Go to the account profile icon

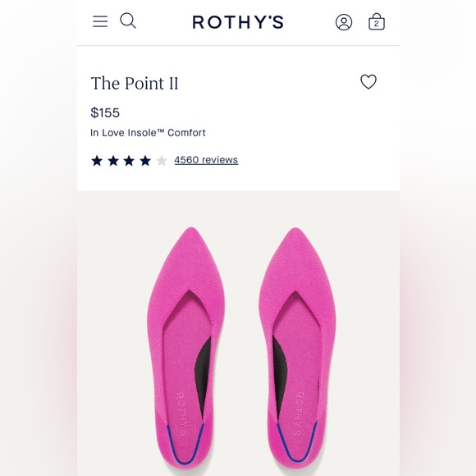(344, 22)
